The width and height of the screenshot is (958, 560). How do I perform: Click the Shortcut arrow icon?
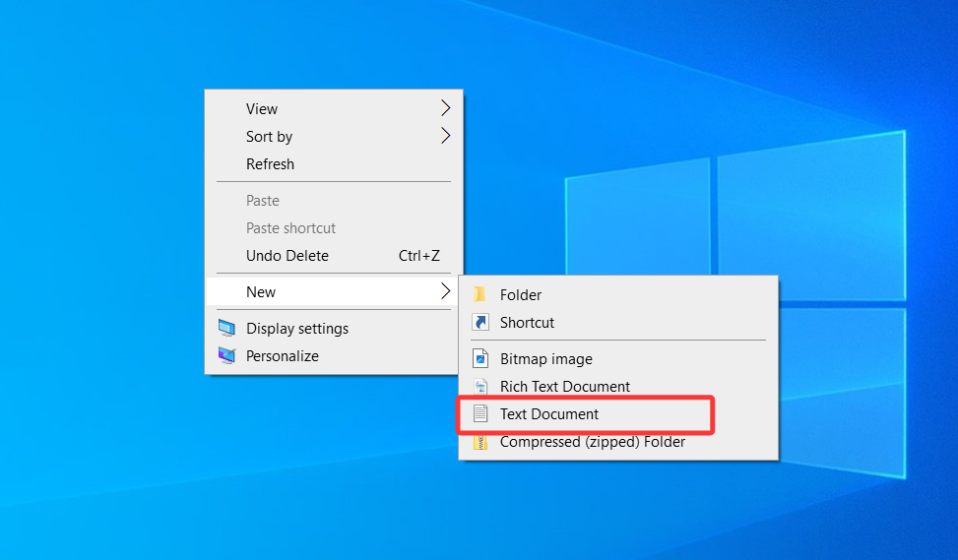[480, 322]
